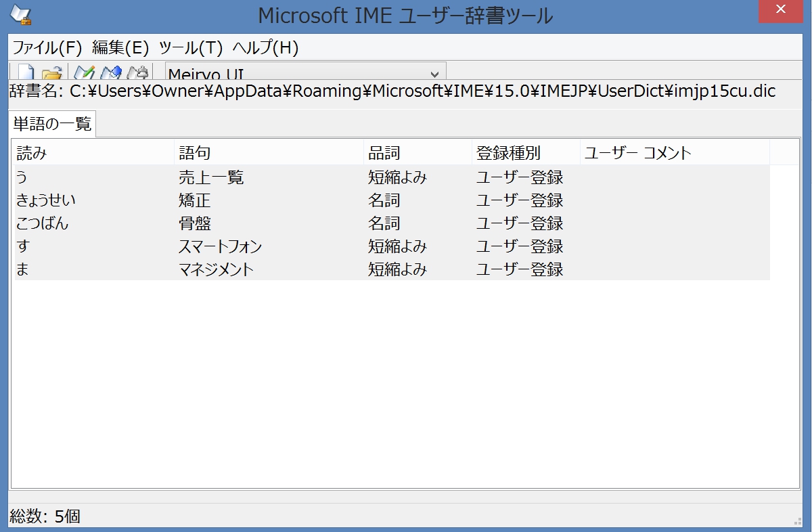This screenshot has height=532, width=812.
Task: Click the new dictionary blank page icon
Action: tap(26, 72)
